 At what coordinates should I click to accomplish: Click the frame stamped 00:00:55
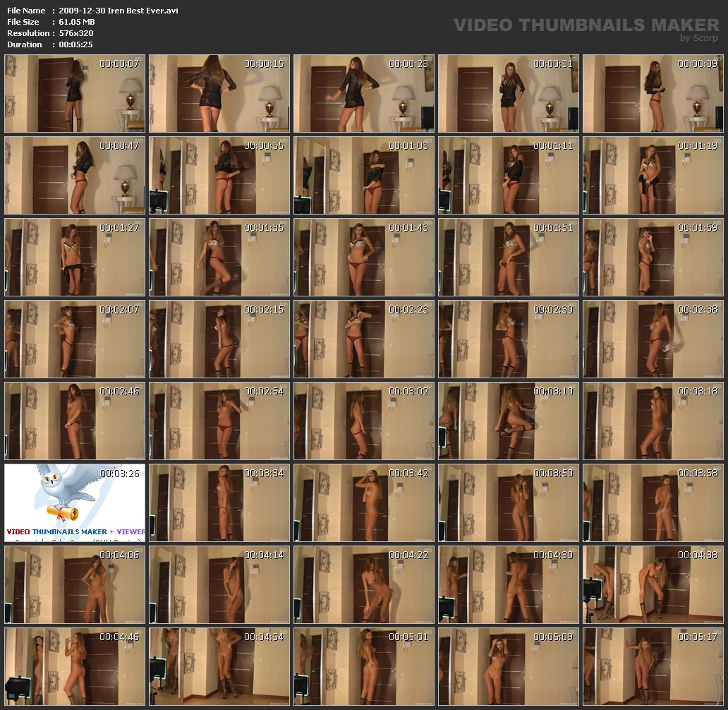point(219,175)
